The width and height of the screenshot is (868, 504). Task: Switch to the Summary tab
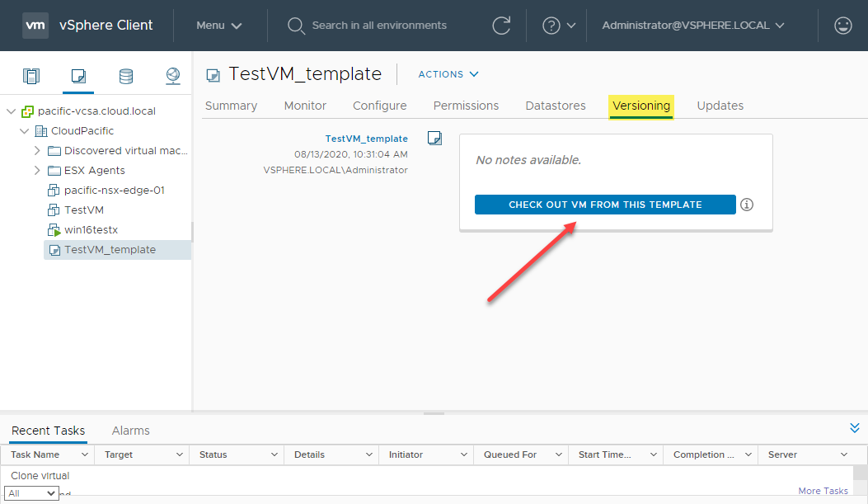[x=231, y=106]
